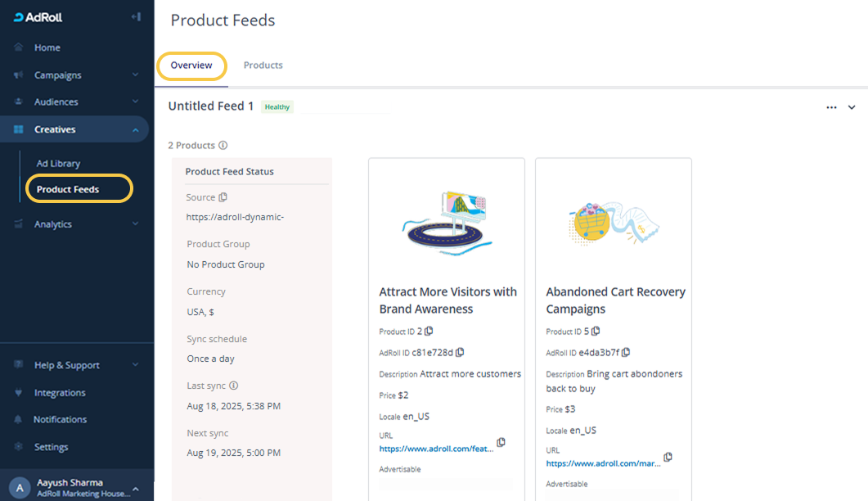
Task: Open the adroll.com/feat product URL link
Action: pyautogui.click(x=436, y=449)
